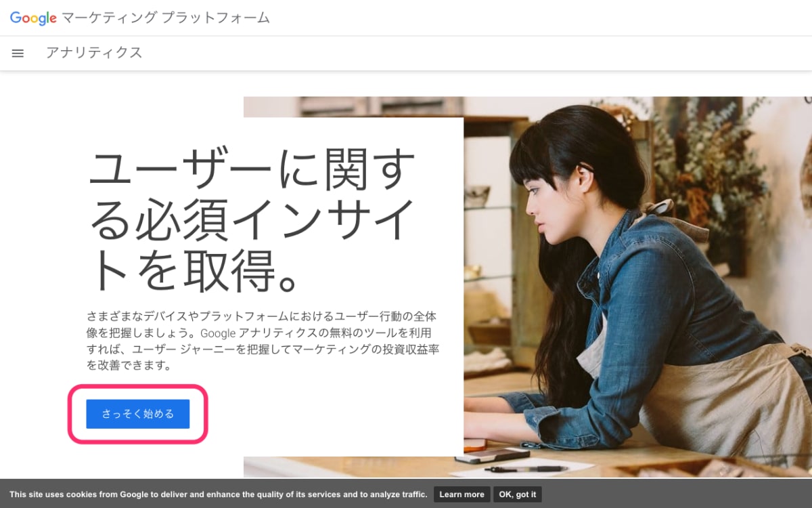Viewport: 812px width, 508px height.
Task: Click Learn more in cookie bar
Action: (462, 494)
